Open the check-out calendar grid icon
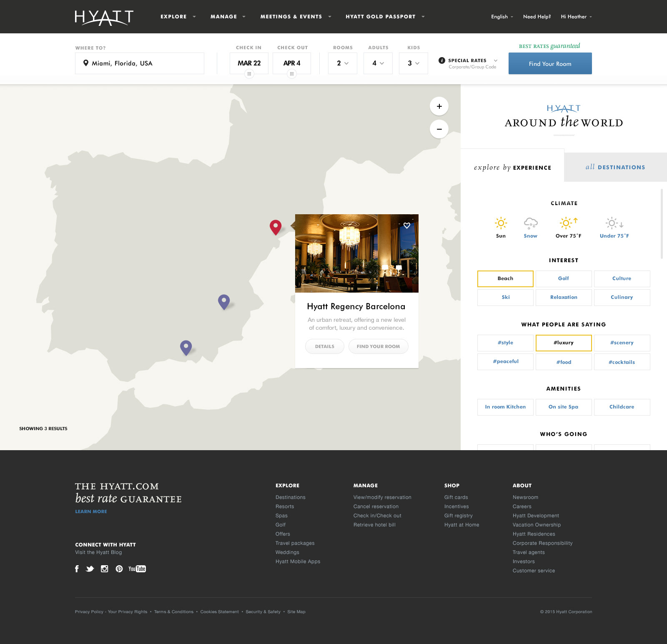This screenshot has width=667, height=644. (x=292, y=74)
